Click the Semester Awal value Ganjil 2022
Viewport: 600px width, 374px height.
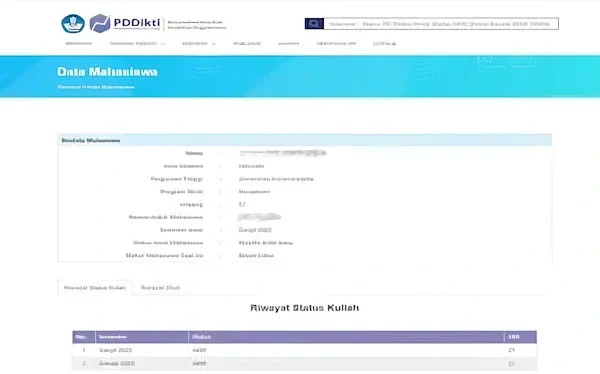point(255,230)
